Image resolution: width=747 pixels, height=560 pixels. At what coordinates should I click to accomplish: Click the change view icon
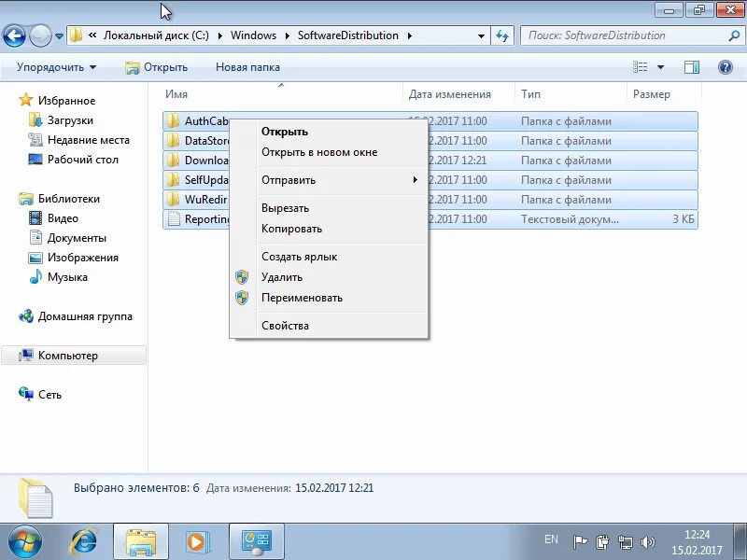click(x=640, y=67)
